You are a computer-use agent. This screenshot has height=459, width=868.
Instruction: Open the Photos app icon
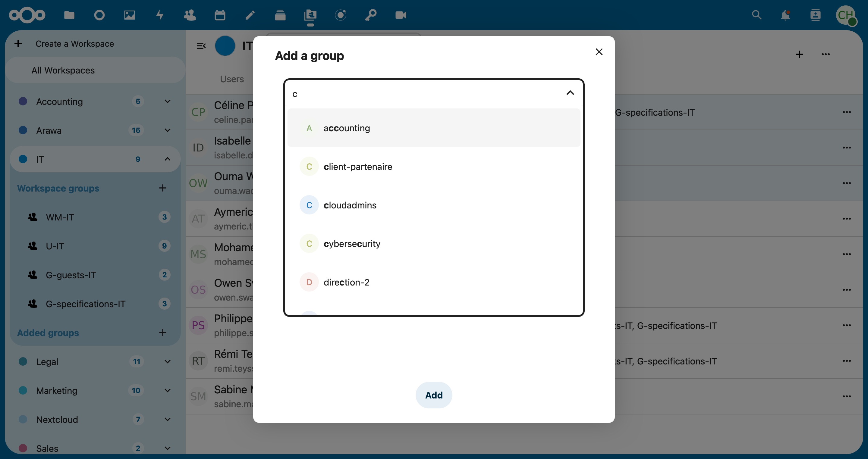(129, 15)
